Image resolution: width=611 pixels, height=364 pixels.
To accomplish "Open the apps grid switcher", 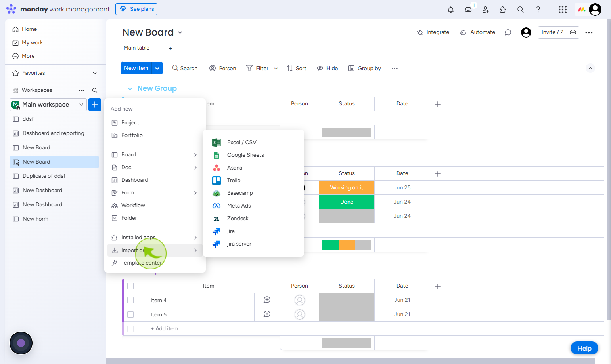I will click(562, 10).
